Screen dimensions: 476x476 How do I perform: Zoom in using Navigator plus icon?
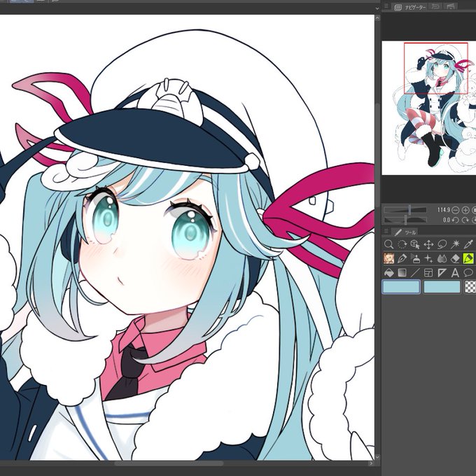pyautogui.click(x=465, y=210)
